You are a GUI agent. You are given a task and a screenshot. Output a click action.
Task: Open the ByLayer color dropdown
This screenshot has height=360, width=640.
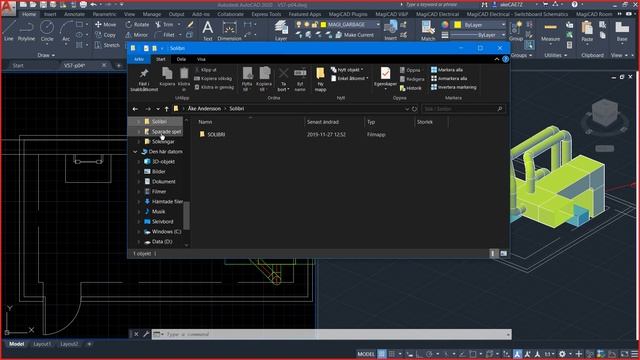click(503, 25)
